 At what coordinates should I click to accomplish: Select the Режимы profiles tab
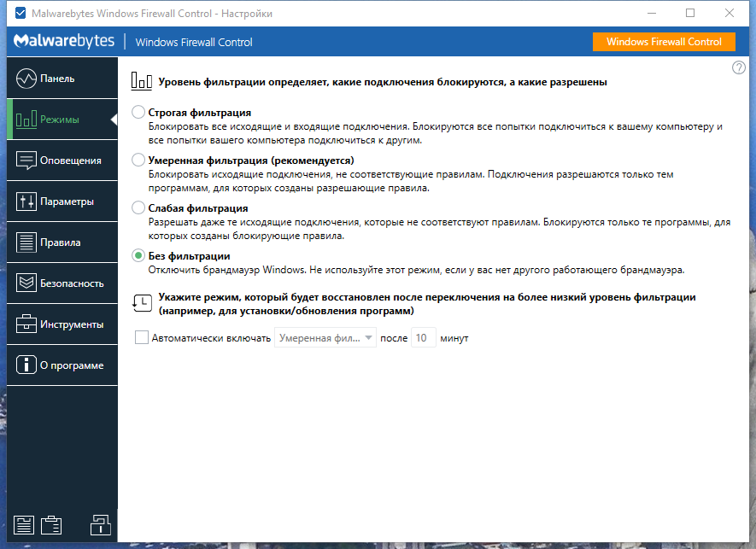[x=62, y=119]
